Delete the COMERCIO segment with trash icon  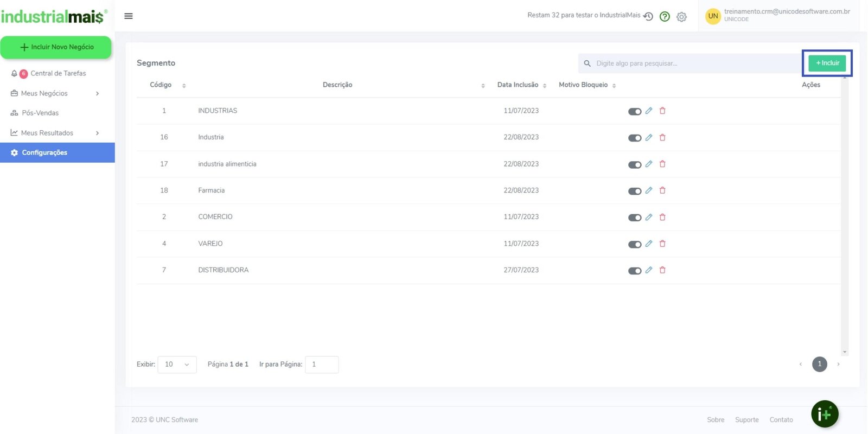[x=662, y=217]
